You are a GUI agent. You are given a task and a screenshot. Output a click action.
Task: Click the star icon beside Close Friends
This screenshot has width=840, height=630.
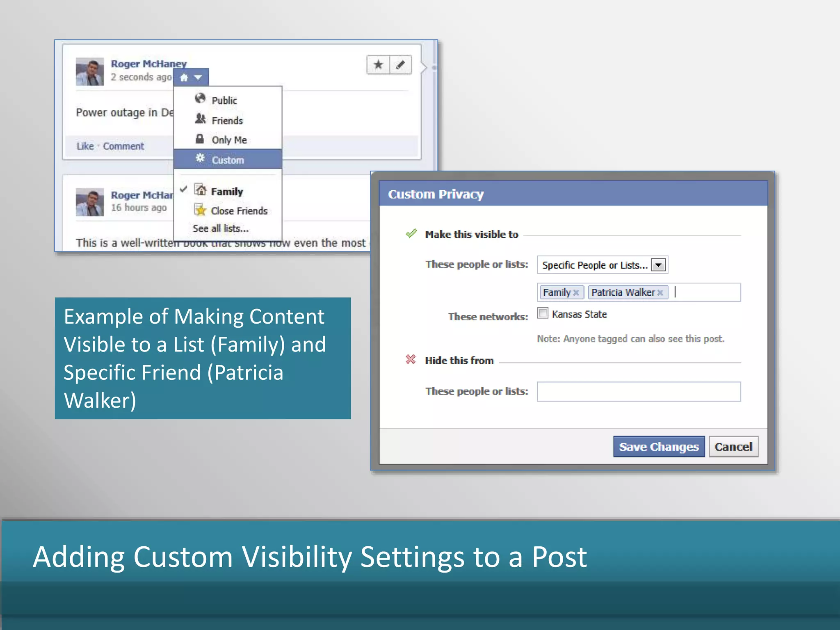tap(200, 210)
